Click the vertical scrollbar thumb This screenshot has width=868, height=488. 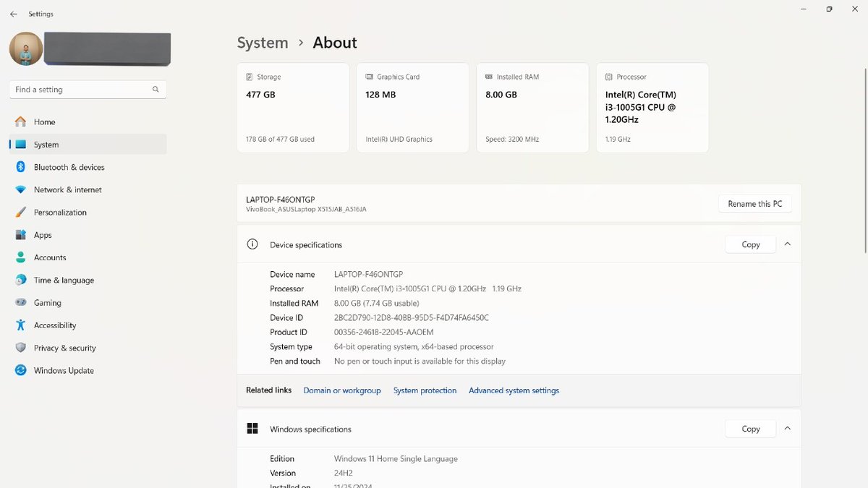pyautogui.click(x=866, y=160)
